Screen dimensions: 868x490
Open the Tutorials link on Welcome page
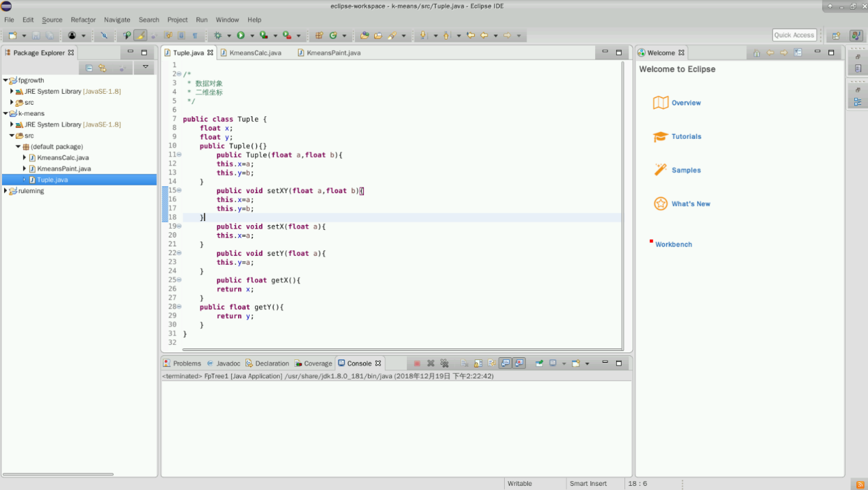[686, 137]
